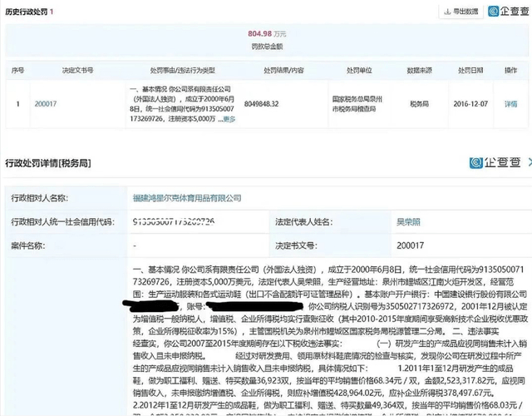The width and height of the screenshot is (532, 416).
Task: Click the 历史行政处罚 section heading
Action: (x=26, y=12)
